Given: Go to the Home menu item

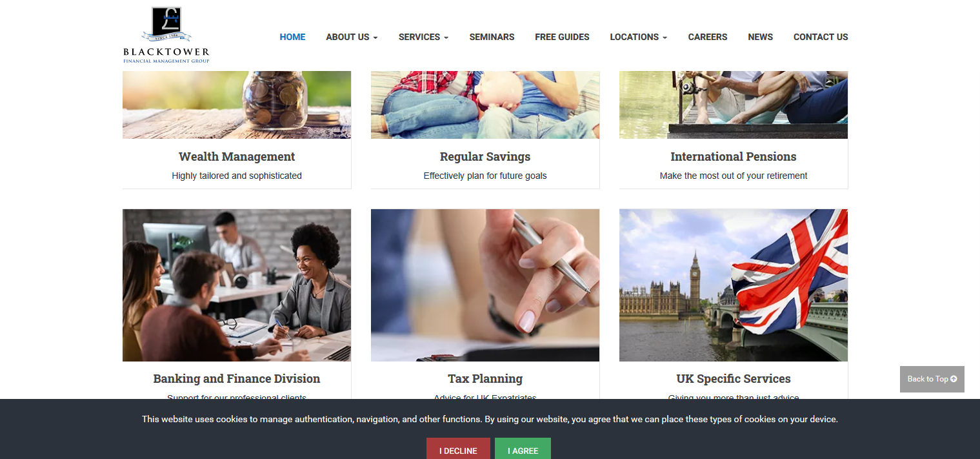Looking at the screenshot, I should (292, 37).
